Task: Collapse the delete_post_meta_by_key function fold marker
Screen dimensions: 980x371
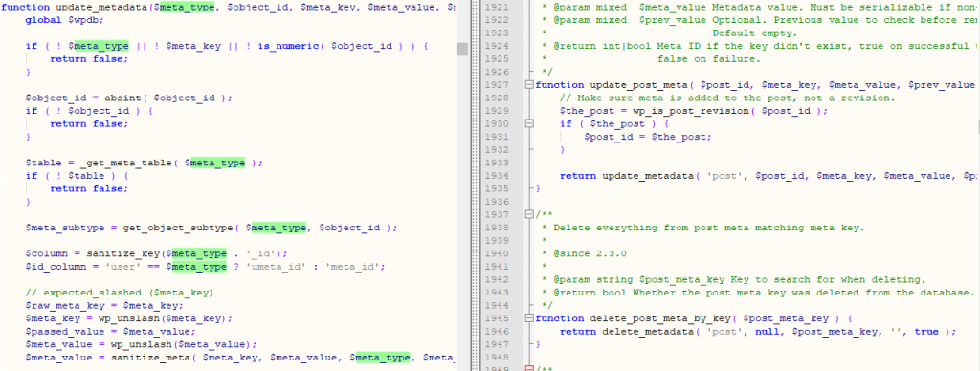Action: pyautogui.click(x=530, y=318)
